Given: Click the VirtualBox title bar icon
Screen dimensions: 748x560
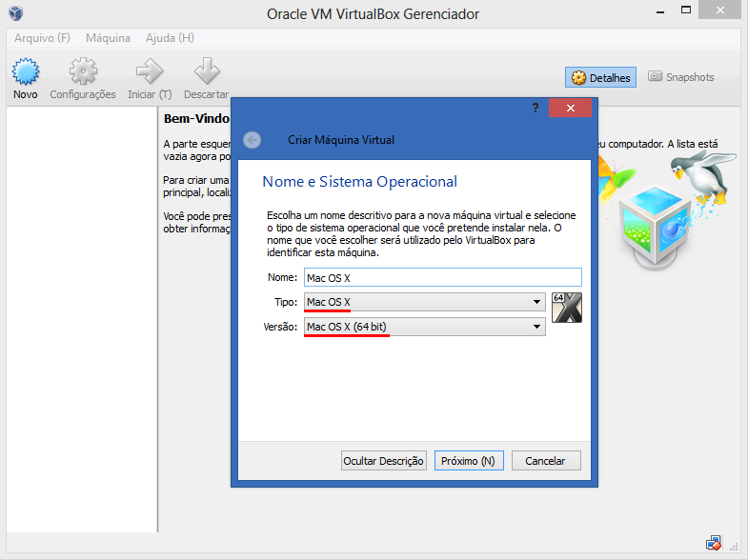Looking at the screenshot, I should click(16, 13).
